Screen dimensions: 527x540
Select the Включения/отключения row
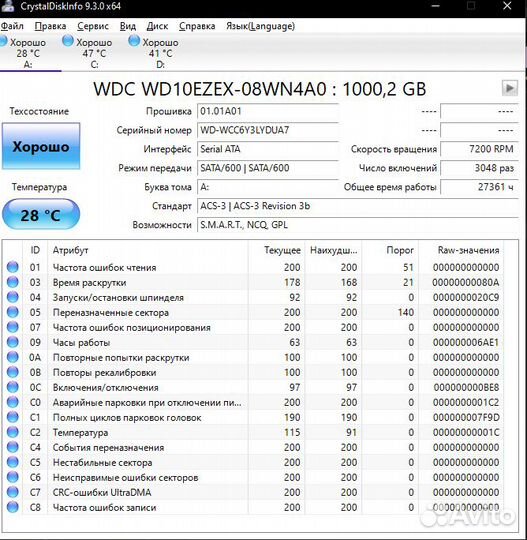pos(253,387)
